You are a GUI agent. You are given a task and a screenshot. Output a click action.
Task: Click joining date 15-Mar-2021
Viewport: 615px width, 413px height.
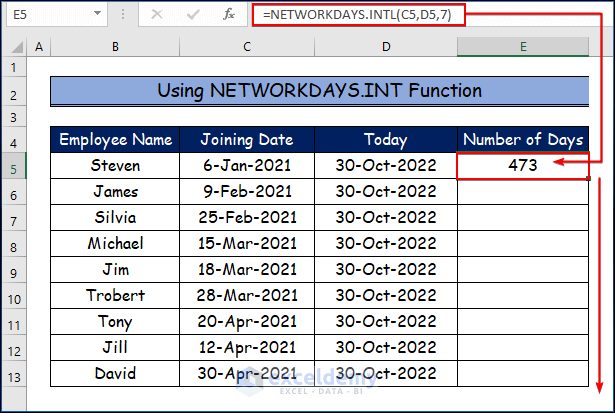247,243
